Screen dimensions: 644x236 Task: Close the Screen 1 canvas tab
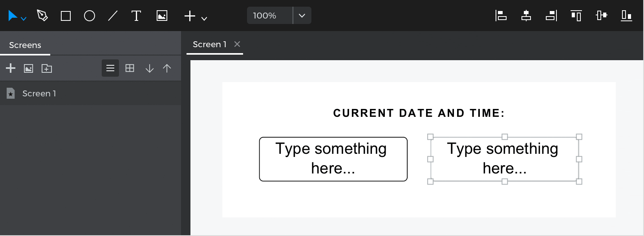(237, 44)
